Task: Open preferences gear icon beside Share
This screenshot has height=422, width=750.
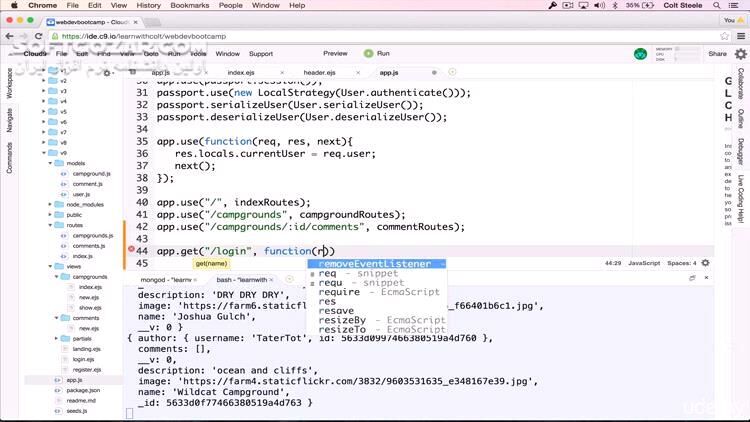Action: pyautogui.click(x=741, y=54)
